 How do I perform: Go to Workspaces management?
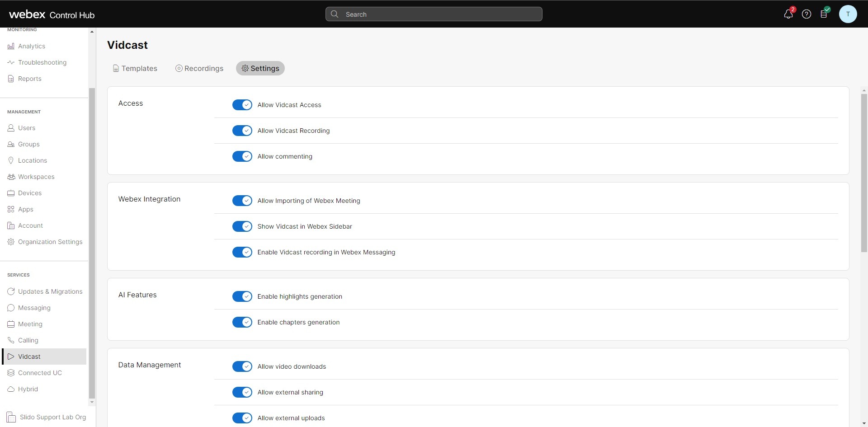[x=36, y=177]
